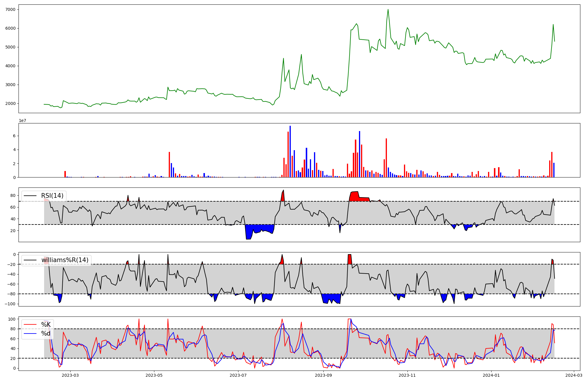Click the 2023-11 x-axis date label
The width and height of the screenshot is (588, 382).
tap(407, 375)
